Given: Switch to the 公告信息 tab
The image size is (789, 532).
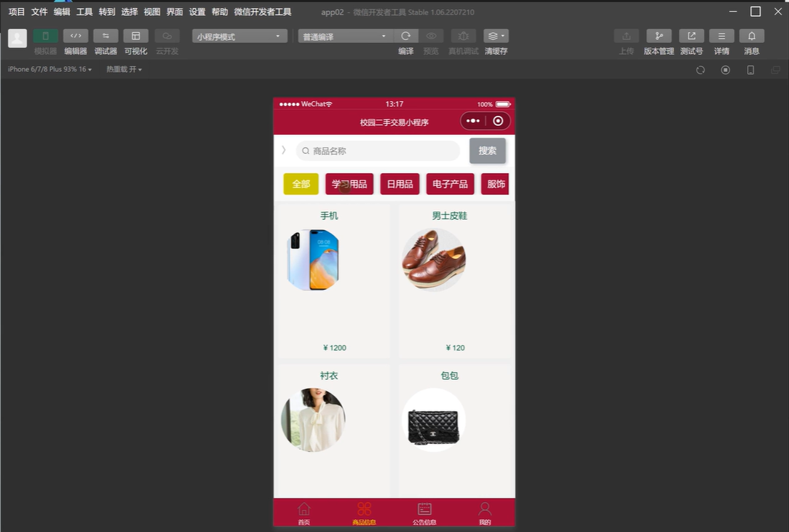Looking at the screenshot, I should point(424,512).
